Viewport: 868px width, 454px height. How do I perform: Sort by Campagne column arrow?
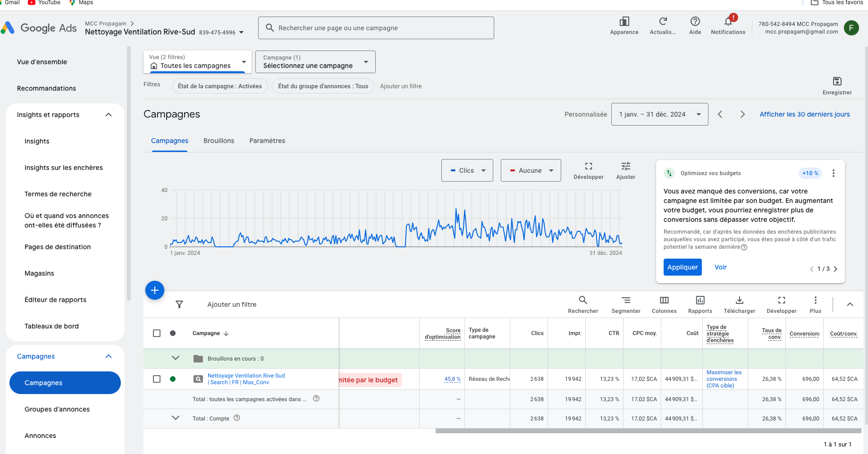(226, 333)
